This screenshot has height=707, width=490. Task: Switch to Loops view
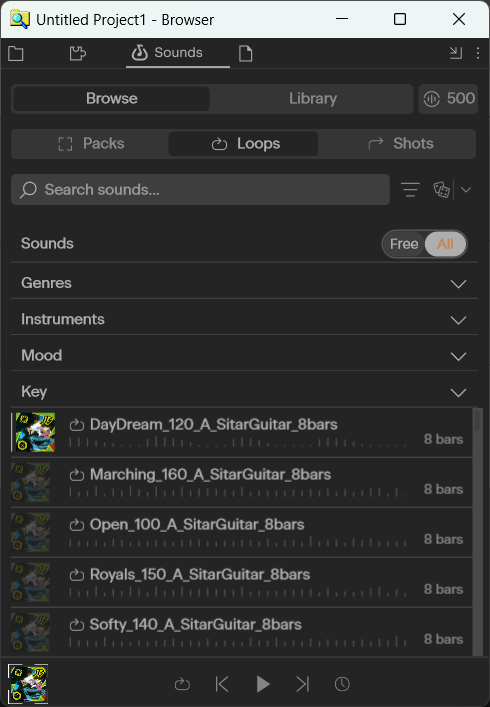[x=243, y=144]
